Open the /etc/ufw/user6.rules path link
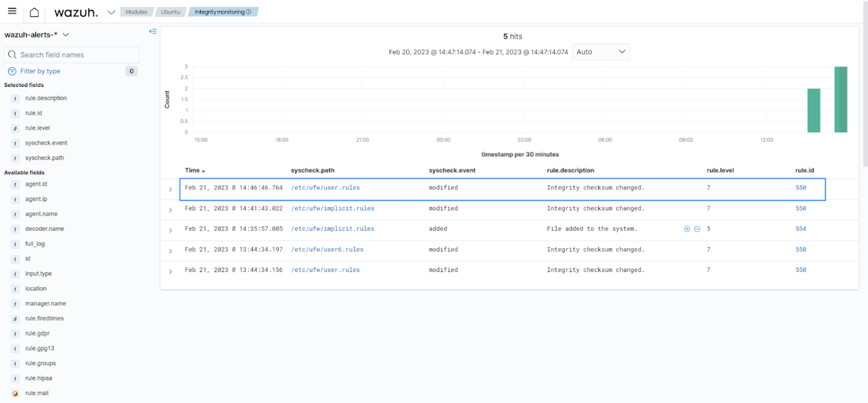Viewport: 868px width, 403px height. coord(327,250)
